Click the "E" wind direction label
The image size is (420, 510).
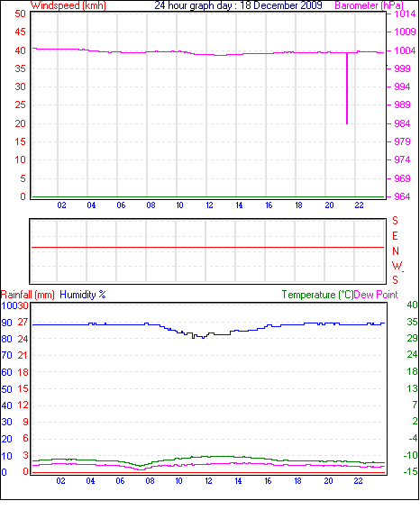click(x=395, y=236)
